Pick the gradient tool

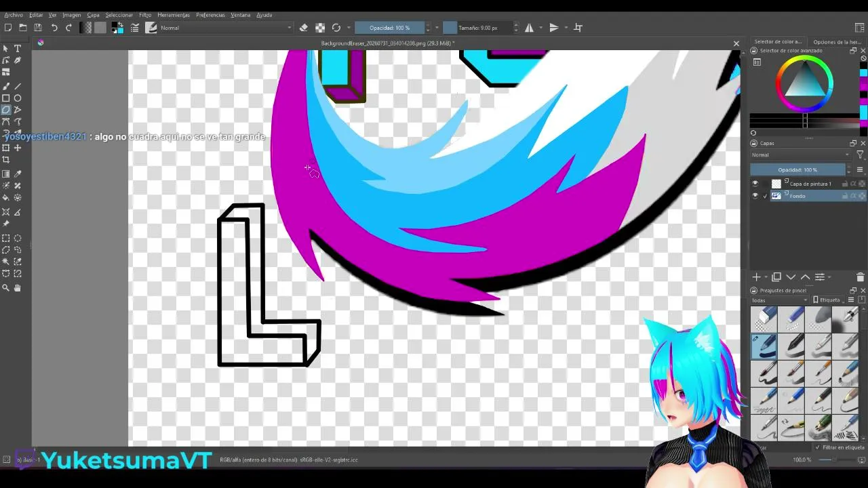(x=6, y=174)
